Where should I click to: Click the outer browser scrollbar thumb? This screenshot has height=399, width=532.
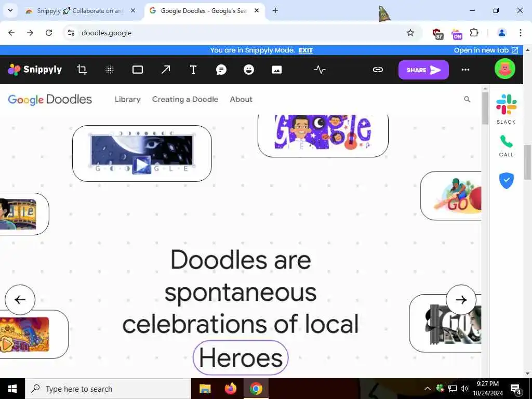pyautogui.click(x=528, y=162)
